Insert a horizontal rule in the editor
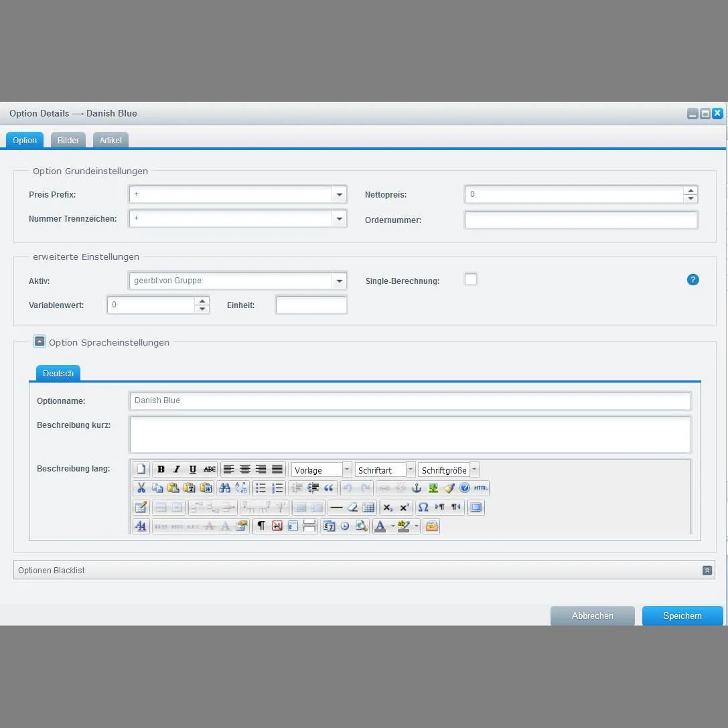The image size is (728, 728). click(x=336, y=507)
